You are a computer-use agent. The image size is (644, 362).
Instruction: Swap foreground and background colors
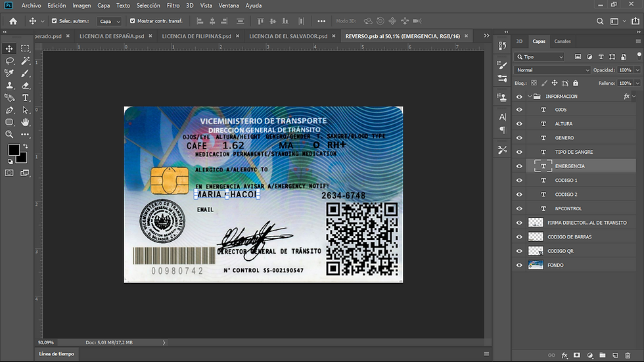click(26, 146)
